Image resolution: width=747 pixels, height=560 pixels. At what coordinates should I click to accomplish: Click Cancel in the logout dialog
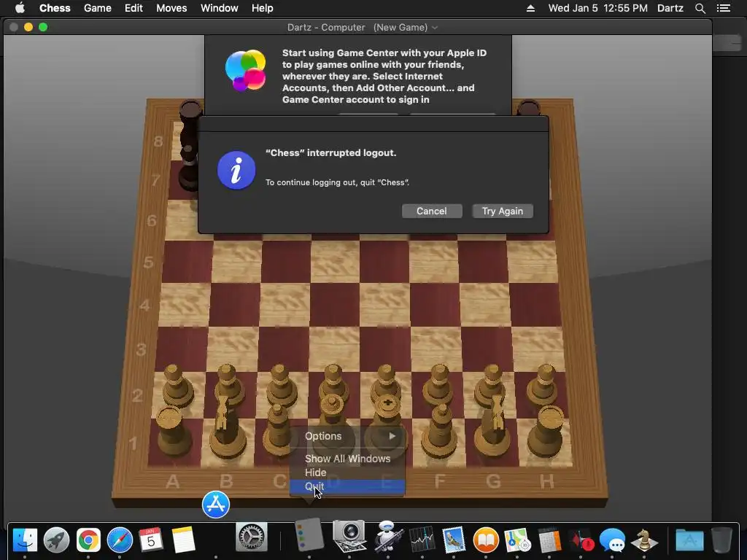pos(432,211)
